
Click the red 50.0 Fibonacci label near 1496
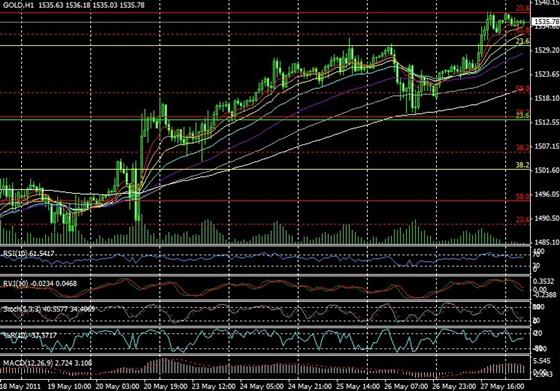[523, 196]
